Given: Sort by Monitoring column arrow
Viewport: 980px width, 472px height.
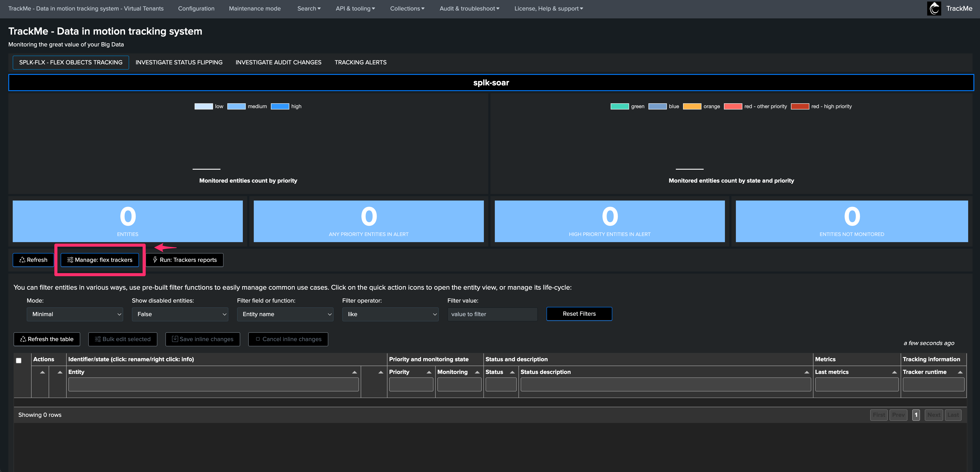Looking at the screenshot, I should pos(477,372).
